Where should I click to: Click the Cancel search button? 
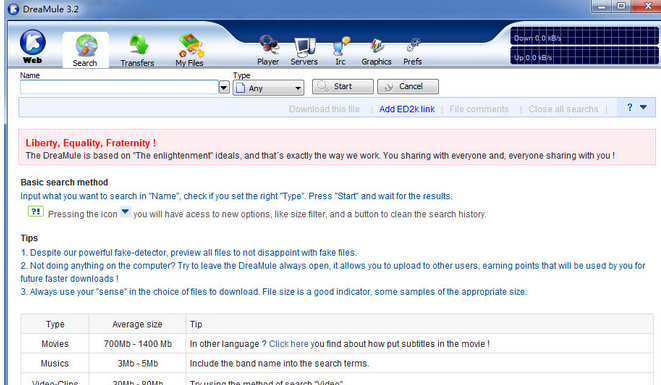click(x=408, y=86)
